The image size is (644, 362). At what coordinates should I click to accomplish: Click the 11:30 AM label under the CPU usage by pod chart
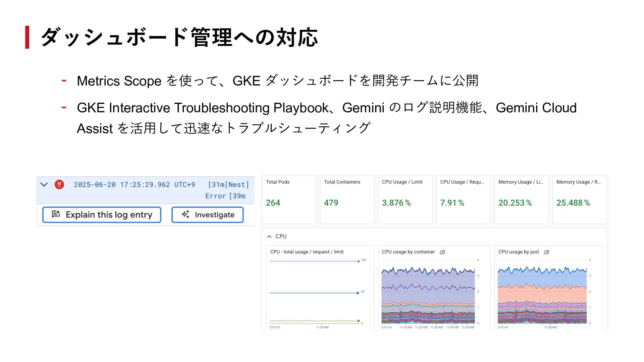[550, 327]
